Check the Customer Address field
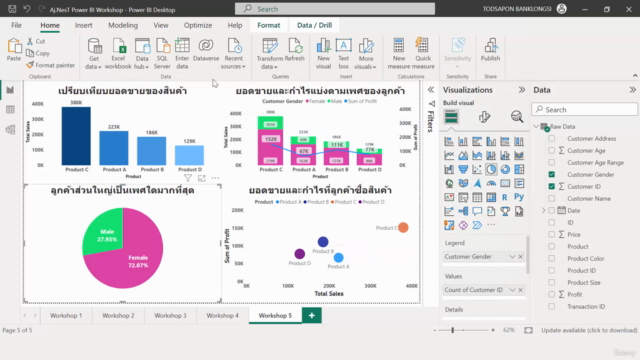 coord(551,138)
